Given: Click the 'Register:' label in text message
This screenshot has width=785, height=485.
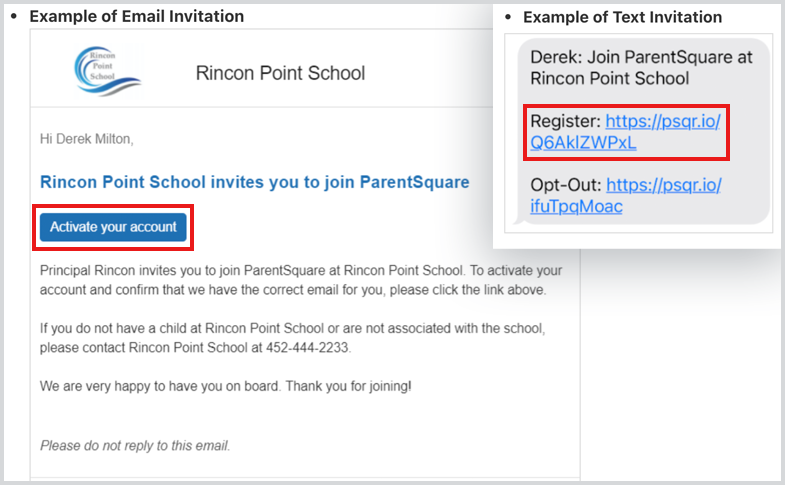Looking at the screenshot, I should coord(565,122).
